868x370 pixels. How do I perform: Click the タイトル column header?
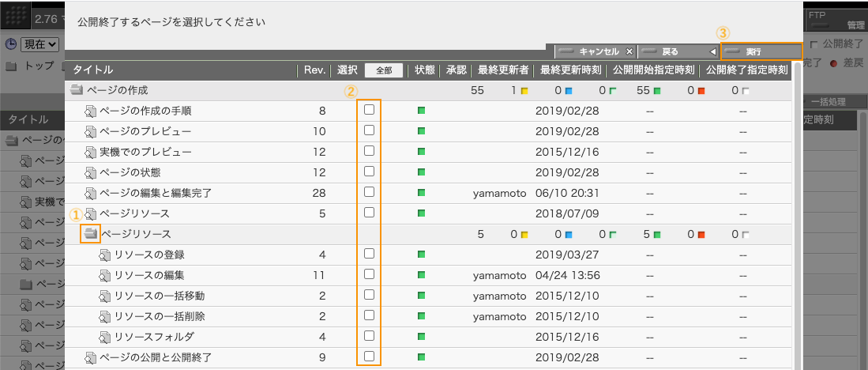93,70
